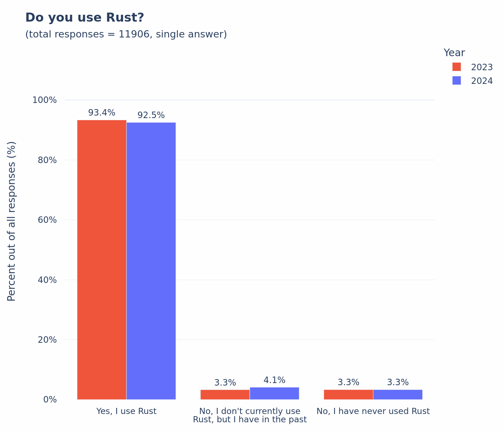Select the 2024 bar for never used Rust
Image resolution: width=504 pixels, height=432 pixels.
click(x=398, y=395)
